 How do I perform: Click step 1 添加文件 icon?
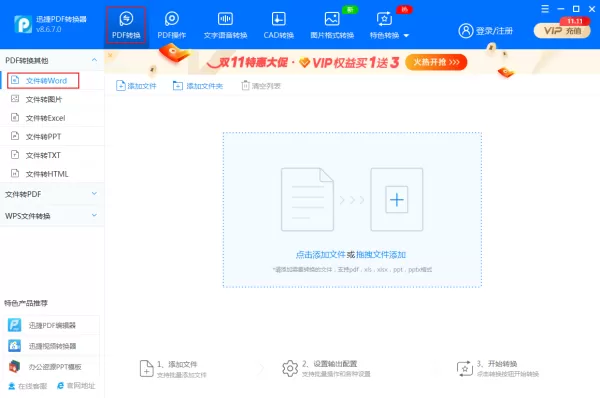pos(147,369)
